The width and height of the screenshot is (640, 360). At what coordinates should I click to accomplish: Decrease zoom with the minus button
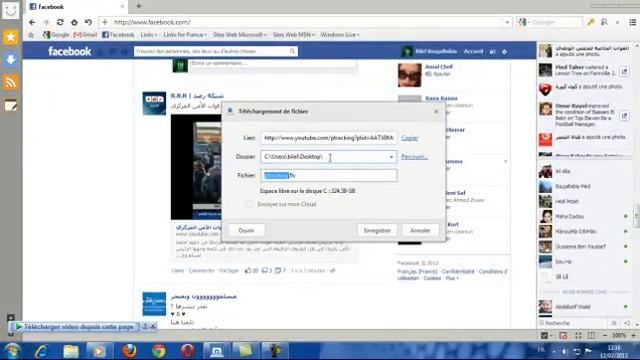coord(604,336)
